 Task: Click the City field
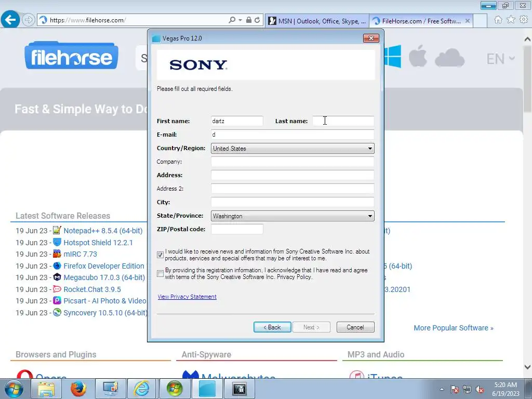click(x=292, y=202)
